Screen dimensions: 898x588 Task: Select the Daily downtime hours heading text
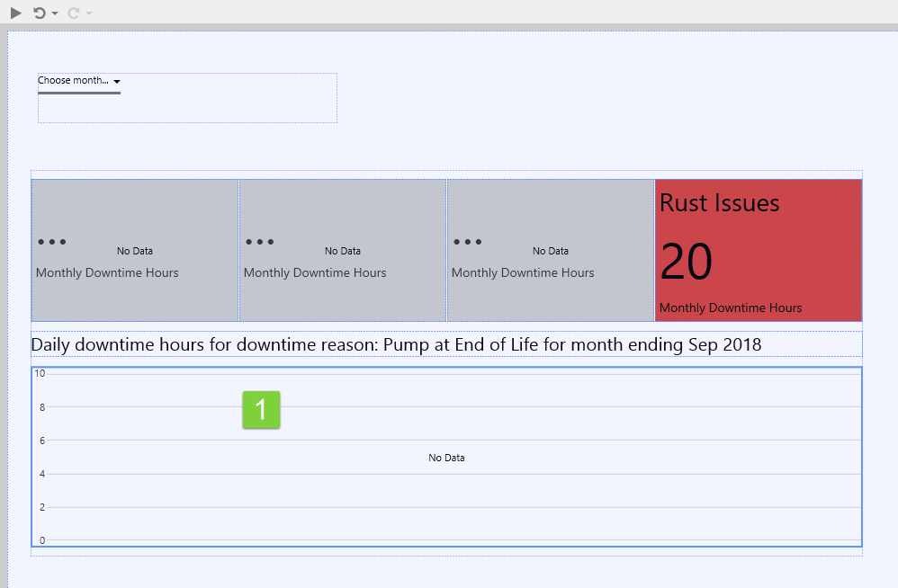[396, 344]
